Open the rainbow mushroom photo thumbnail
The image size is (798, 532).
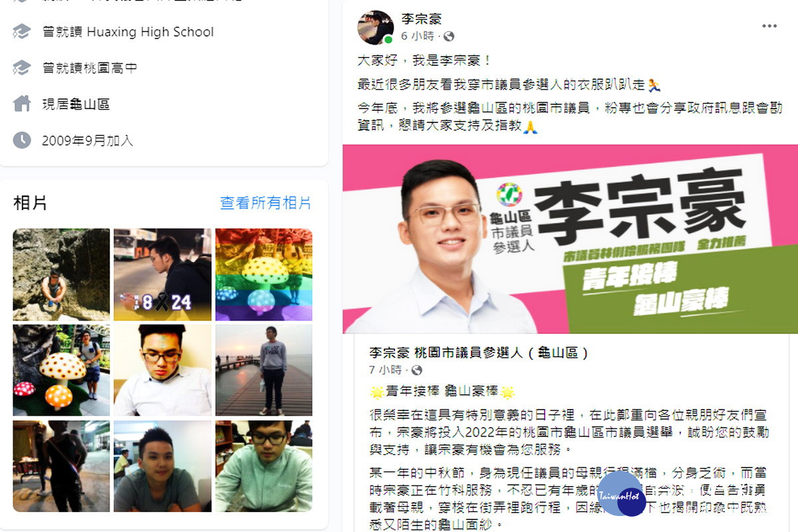pos(263,275)
